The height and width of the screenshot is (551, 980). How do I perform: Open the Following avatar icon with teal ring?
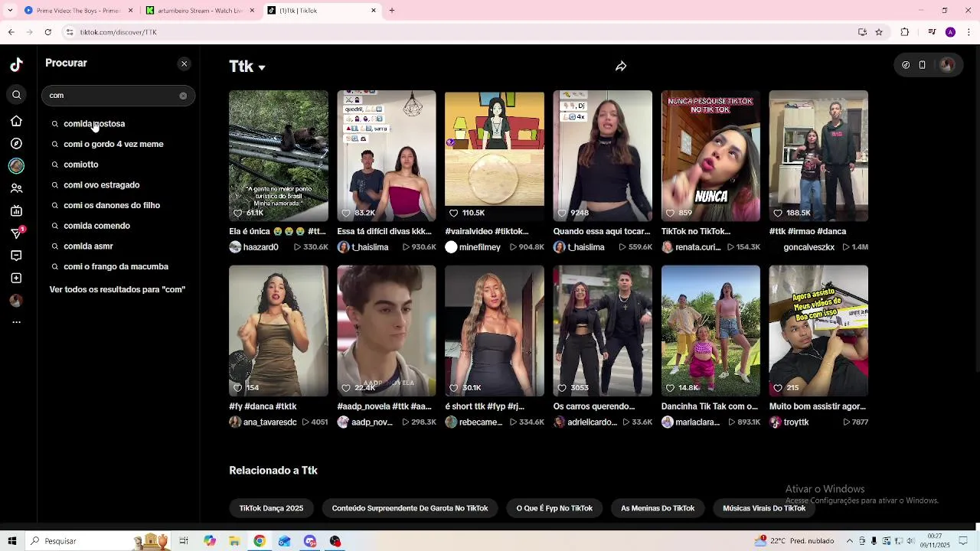(16, 165)
